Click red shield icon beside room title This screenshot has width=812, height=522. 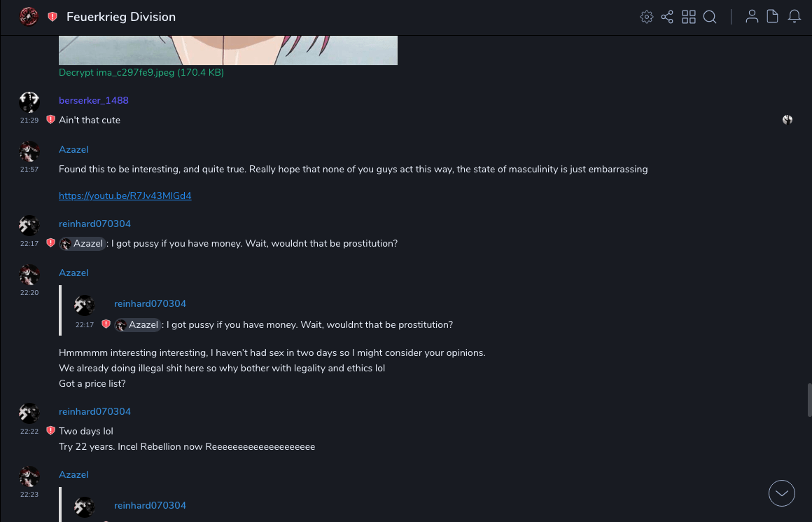click(x=52, y=17)
